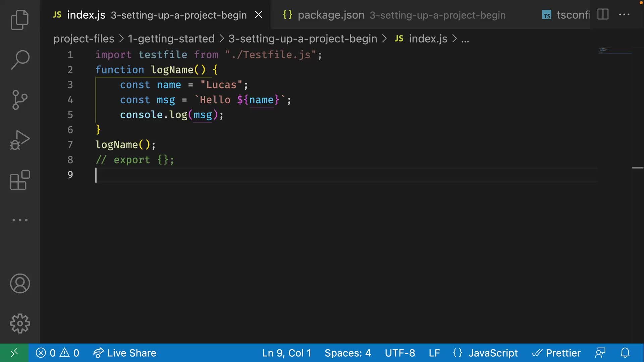This screenshot has height=362, width=644.
Task: Open the Explorer view
Action: tap(20, 20)
